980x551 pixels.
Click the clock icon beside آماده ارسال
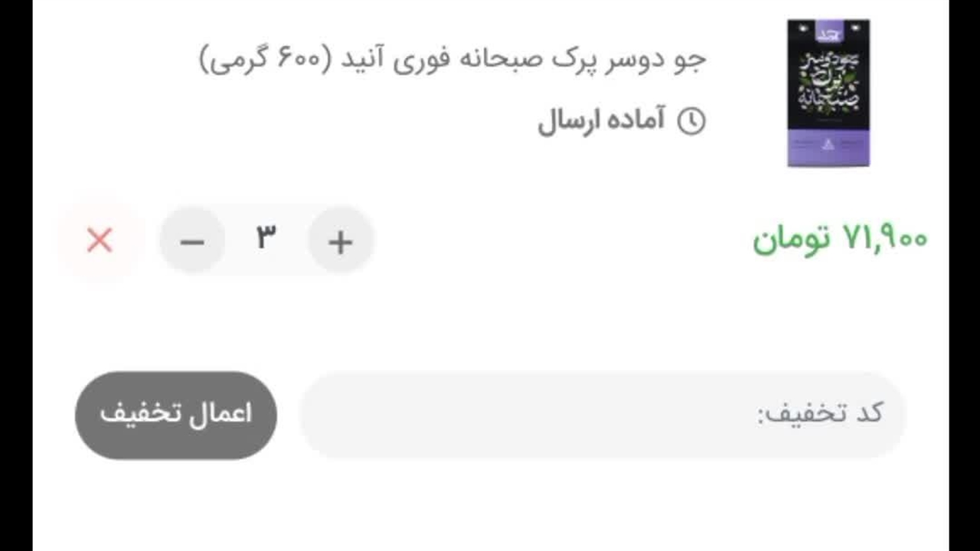(x=691, y=121)
